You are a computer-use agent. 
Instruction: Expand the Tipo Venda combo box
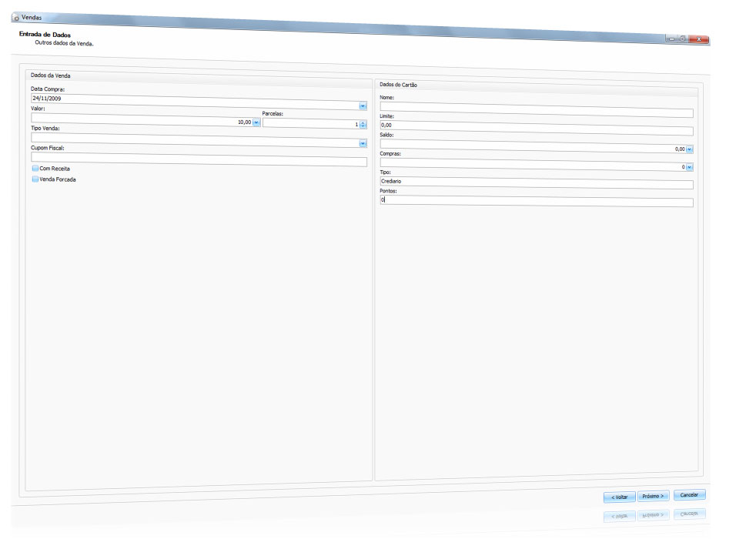point(363,142)
